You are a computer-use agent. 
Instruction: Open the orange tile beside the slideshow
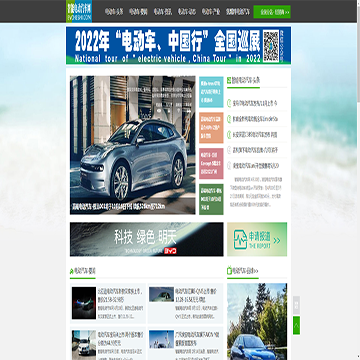pyautogui.click(x=211, y=128)
